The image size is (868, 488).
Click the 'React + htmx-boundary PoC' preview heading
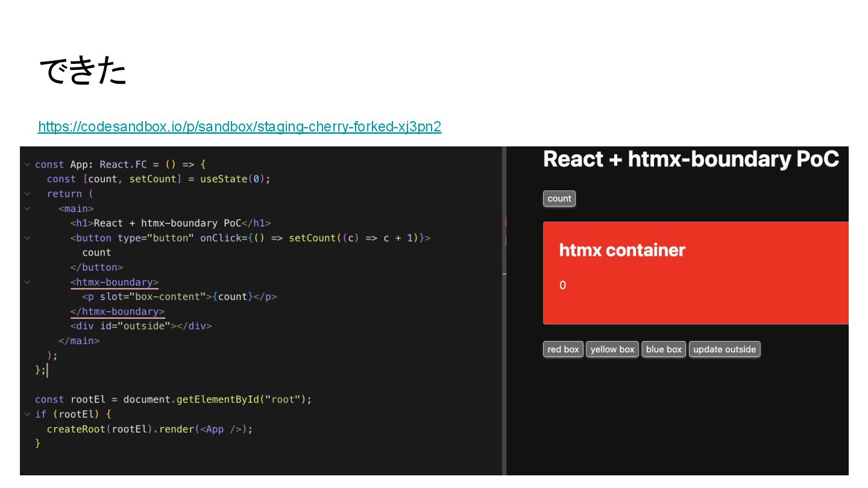(x=691, y=159)
